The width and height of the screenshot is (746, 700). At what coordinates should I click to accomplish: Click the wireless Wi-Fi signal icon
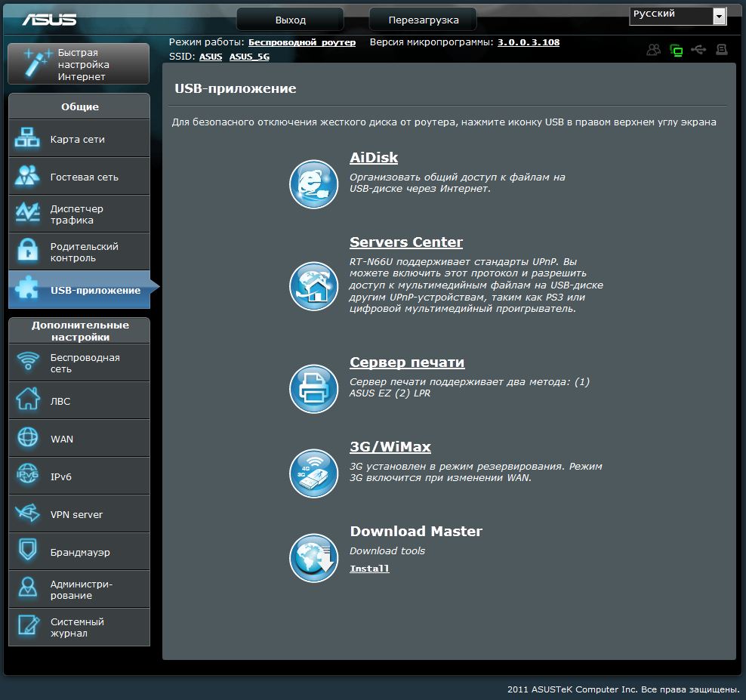(28, 361)
